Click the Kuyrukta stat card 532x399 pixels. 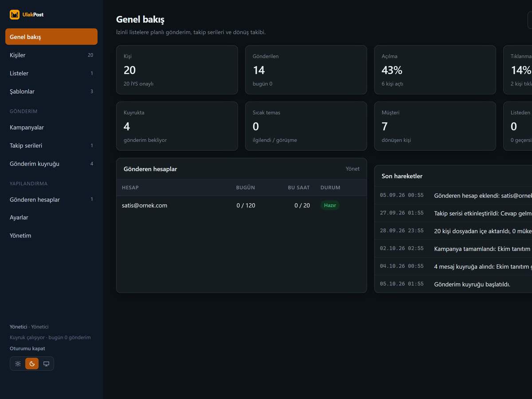(177, 126)
